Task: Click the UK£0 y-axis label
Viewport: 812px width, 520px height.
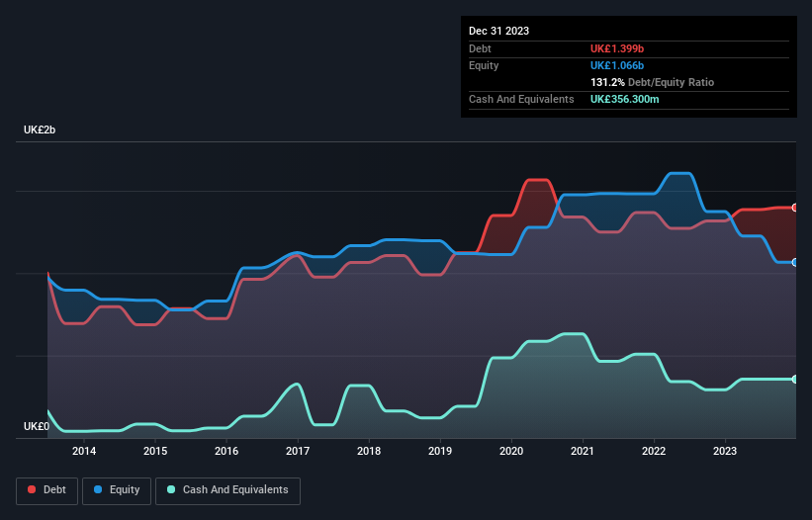Action: click(x=37, y=426)
